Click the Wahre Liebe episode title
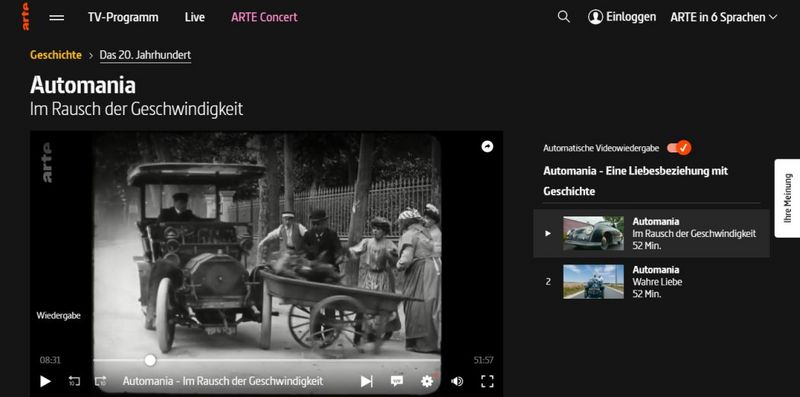Viewport: 800px width, 397px height. (657, 282)
